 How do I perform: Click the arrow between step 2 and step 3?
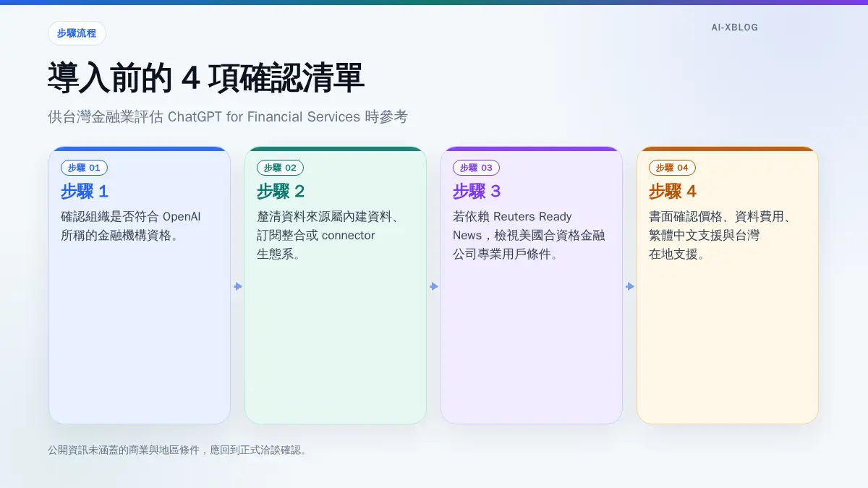(433, 286)
